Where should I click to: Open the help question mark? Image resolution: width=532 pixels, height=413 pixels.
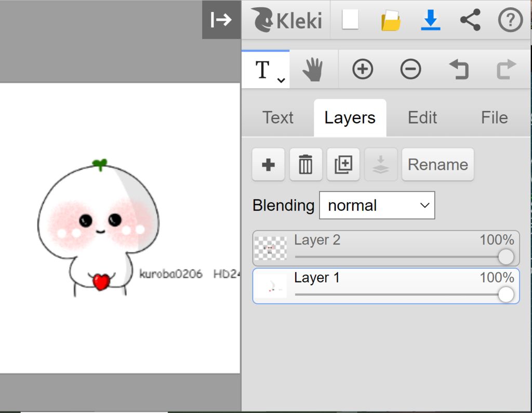click(510, 20)
